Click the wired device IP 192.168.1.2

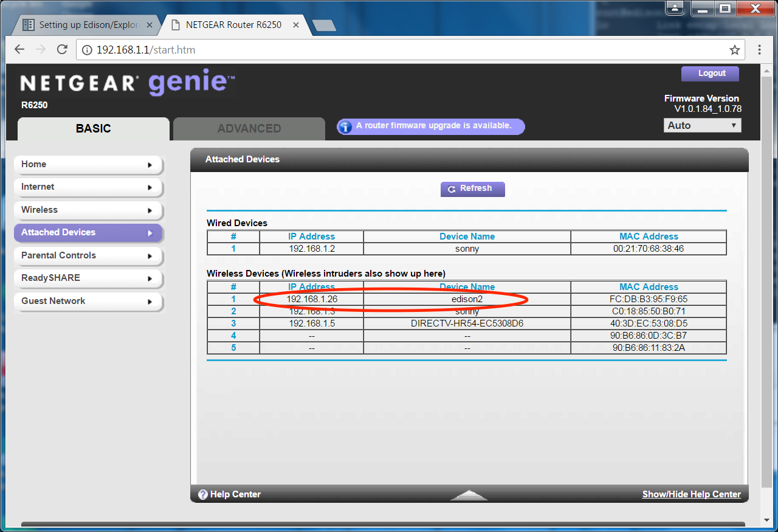coord(311,249)
